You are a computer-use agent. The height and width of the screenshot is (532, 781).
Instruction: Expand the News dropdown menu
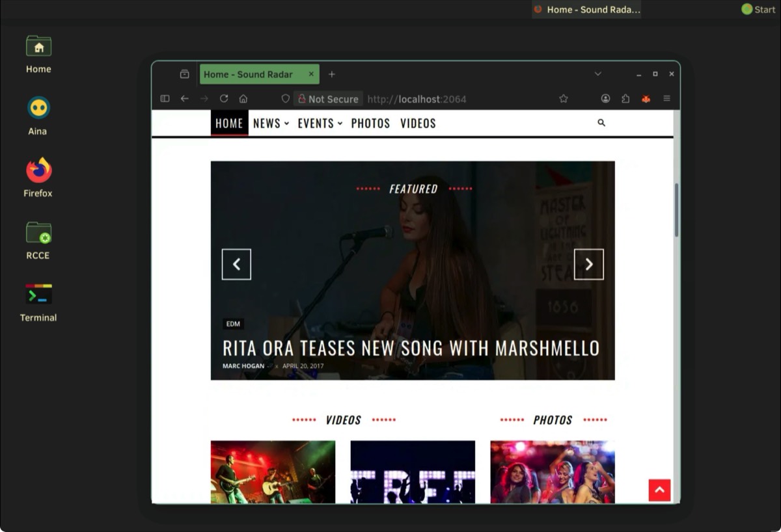(x=271, y=124)
